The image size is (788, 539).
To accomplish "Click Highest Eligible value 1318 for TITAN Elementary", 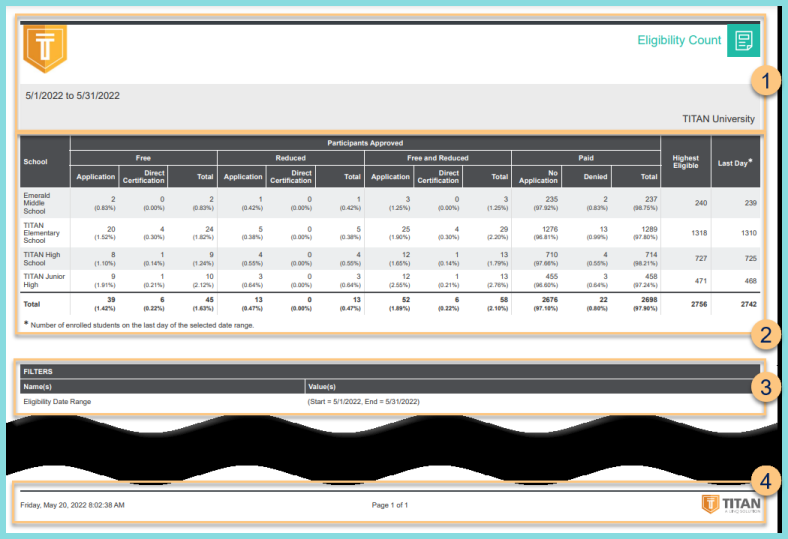I will [699, 233].
